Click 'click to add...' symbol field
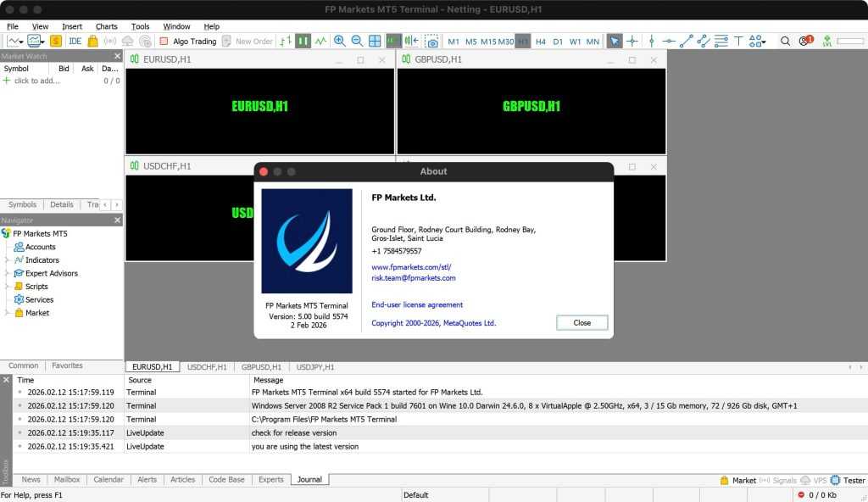 pos(37,81)
